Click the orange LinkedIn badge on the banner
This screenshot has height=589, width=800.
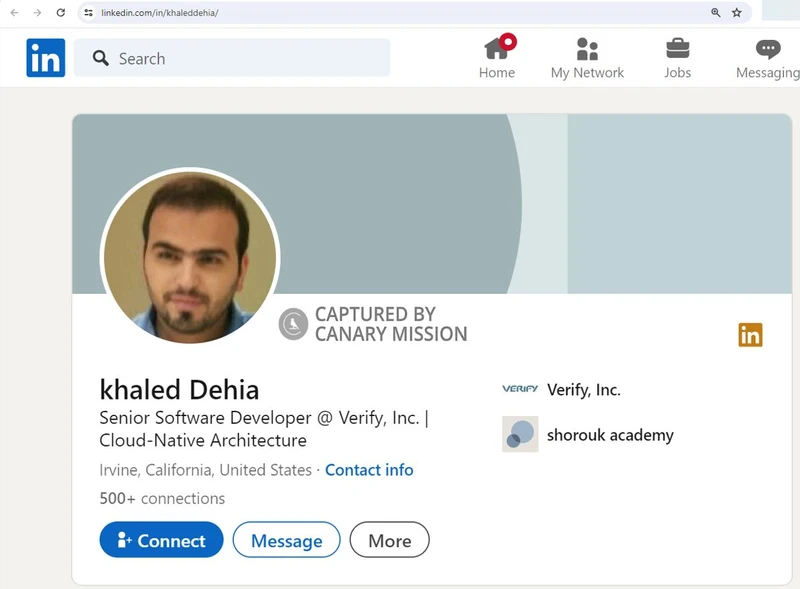point(749,336)
